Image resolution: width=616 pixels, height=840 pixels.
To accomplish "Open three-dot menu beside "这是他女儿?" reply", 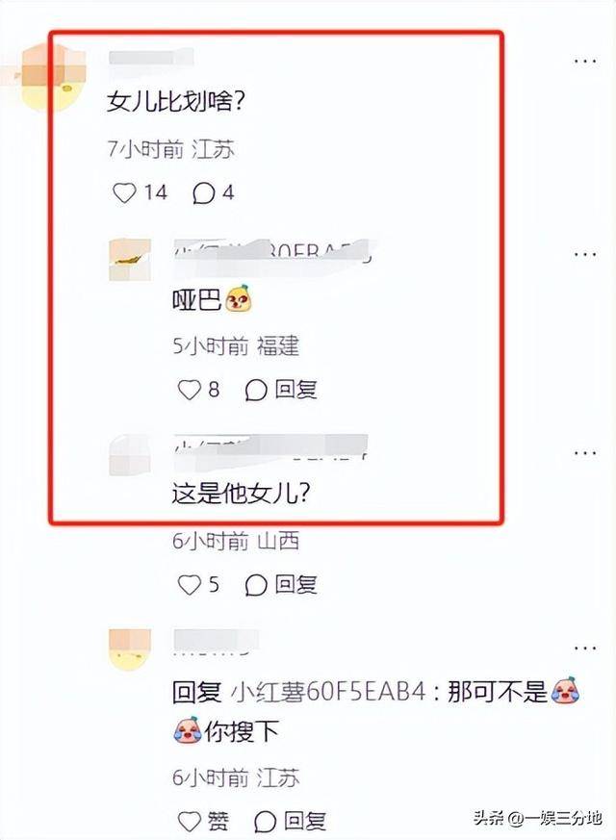I will 585,453.
